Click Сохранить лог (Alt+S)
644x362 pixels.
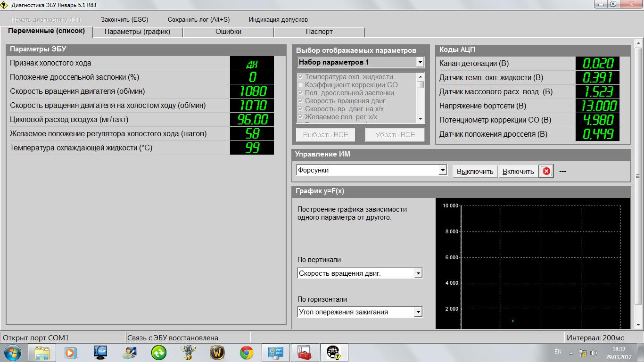click(198, 19)
